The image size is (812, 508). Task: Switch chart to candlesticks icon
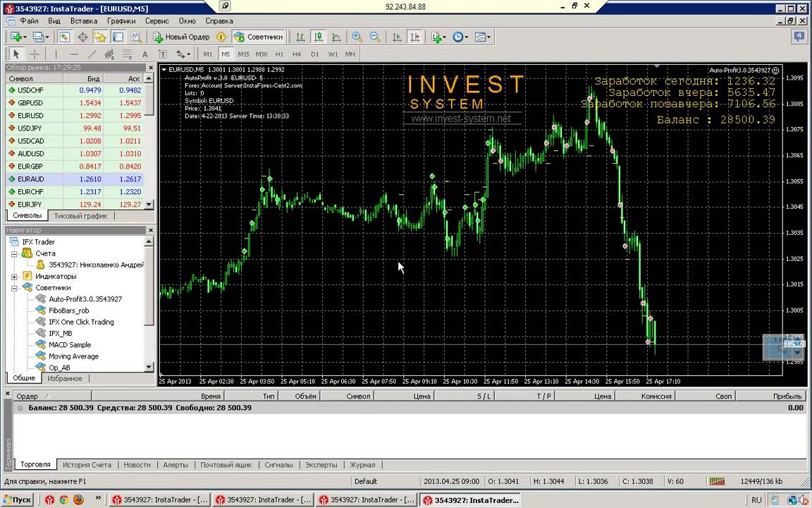(319, 37)
